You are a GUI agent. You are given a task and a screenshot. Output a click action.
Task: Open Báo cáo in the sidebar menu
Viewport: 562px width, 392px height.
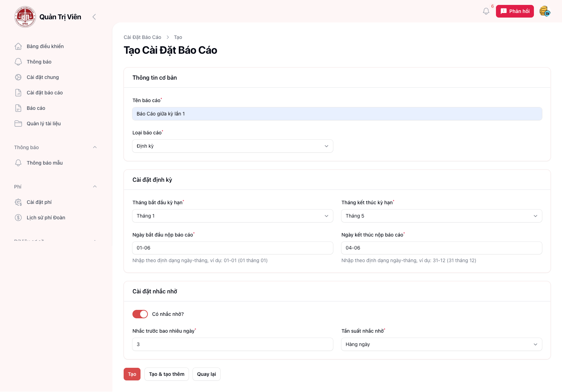[x=36, y=108]
